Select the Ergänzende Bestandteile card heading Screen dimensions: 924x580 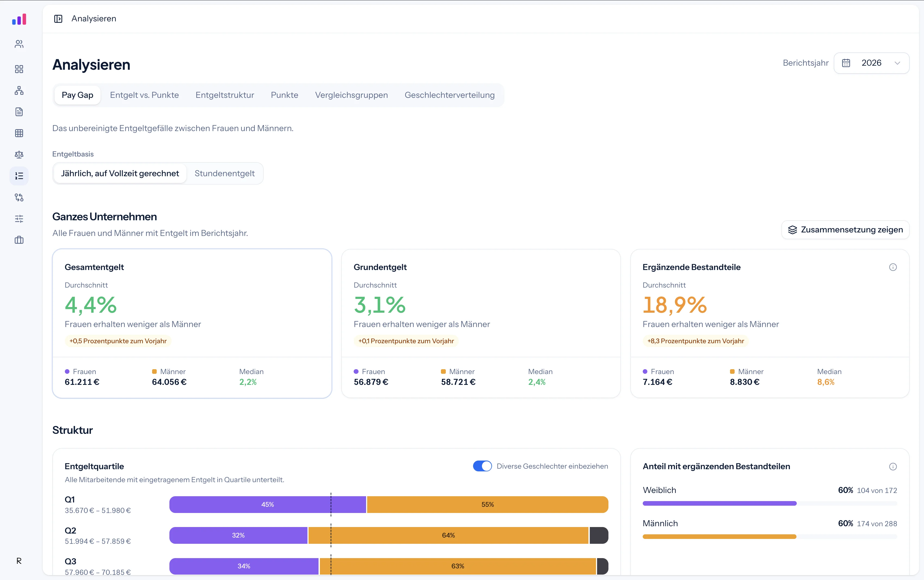692,267
